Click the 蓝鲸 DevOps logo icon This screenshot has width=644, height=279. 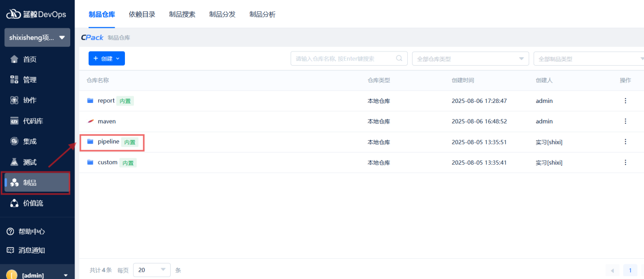tap(14, 14)
